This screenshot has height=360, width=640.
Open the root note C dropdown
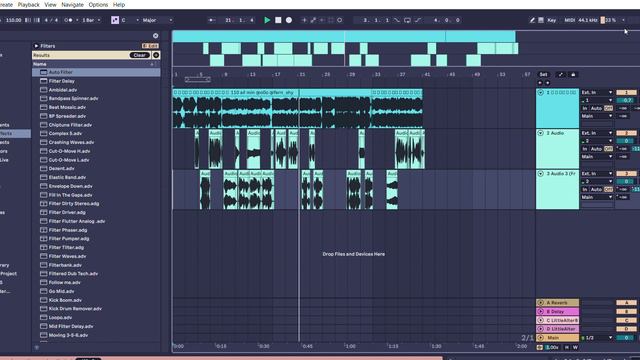click(130, 20)
